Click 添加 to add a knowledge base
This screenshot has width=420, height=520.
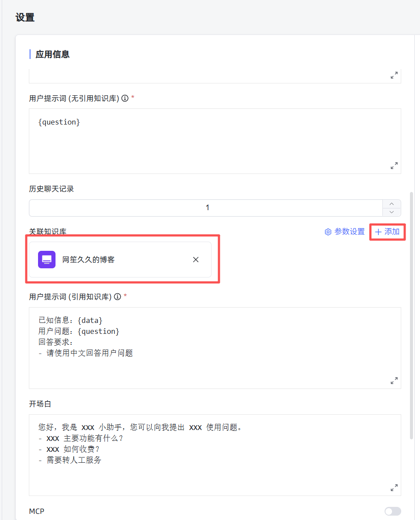pos(387,232)
